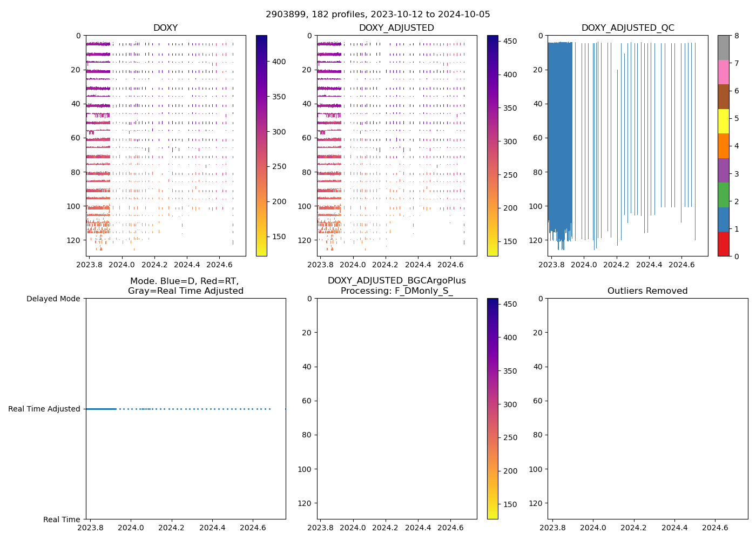Click the DOXY plot gradient colorbar
The height and width of the screenshot is (540, 756).
pos(261,146)
